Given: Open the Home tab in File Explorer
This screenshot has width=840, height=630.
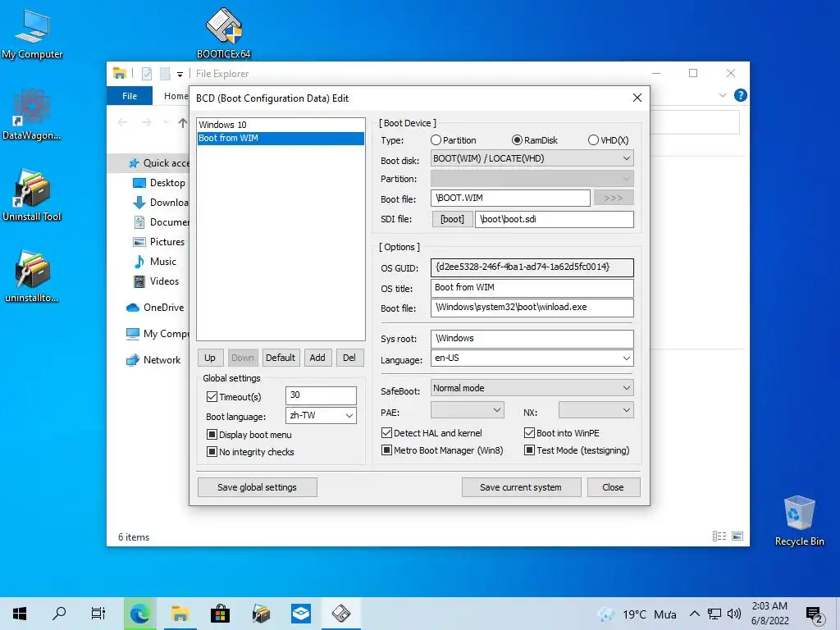Looking at the screenshot, I should 176,96.
